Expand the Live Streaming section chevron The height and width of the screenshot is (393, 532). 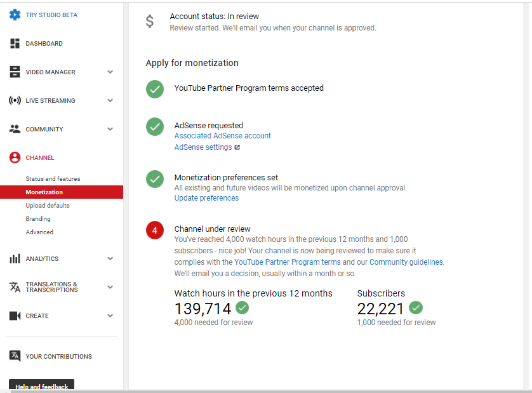(110, 100)
